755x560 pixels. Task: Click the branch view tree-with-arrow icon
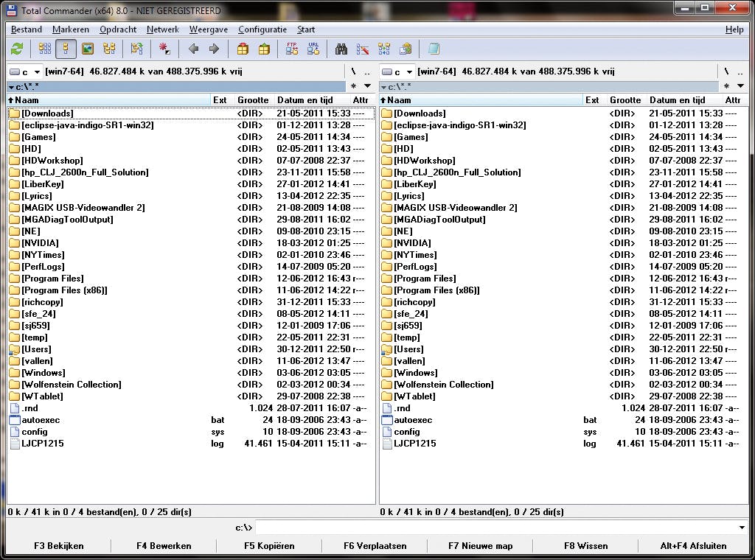(x=136, y=49)
